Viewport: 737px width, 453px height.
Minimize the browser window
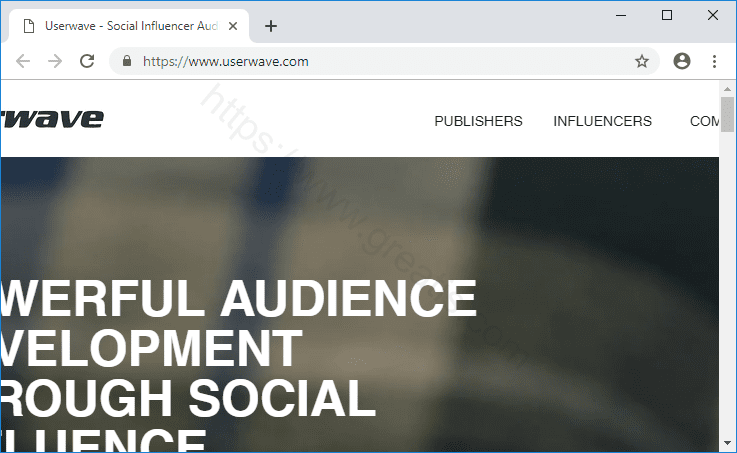click(x=621, y=16)
